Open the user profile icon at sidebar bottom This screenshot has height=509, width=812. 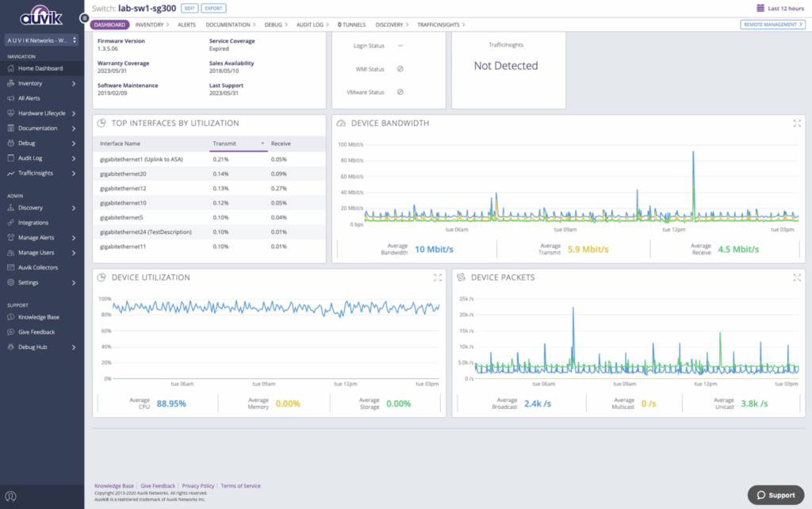pyautogui.click(x=10, y=496)
